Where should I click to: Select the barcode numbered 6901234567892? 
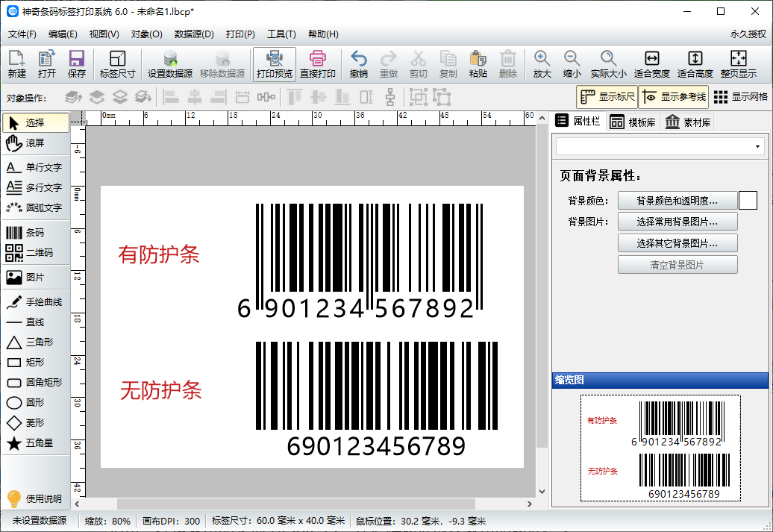click(x=360, y=261)
